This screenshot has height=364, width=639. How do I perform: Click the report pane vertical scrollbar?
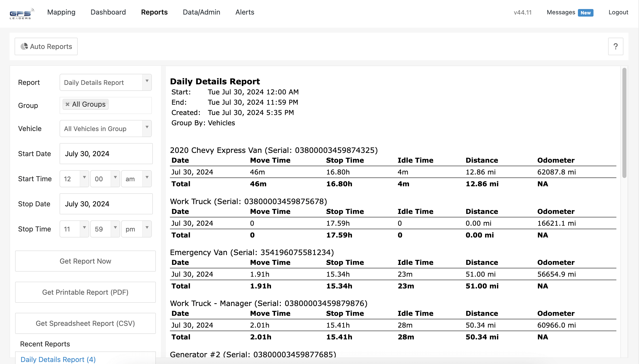tap(624, 123)
